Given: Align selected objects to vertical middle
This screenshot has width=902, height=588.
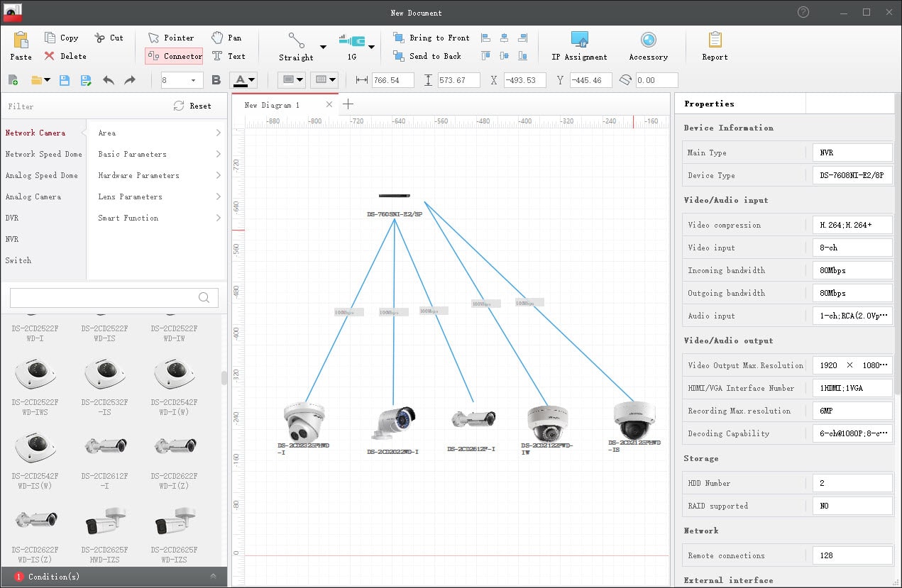Looking at the screenshot, I should (x=505, y=55).
